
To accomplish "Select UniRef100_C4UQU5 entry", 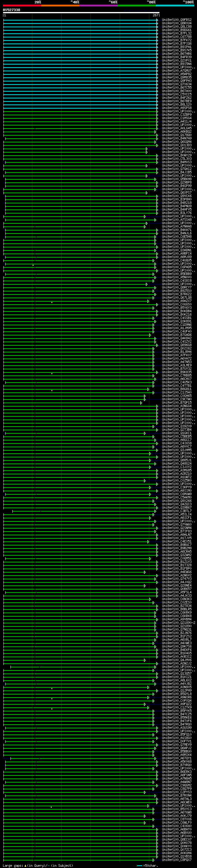I will click(176, 260).
